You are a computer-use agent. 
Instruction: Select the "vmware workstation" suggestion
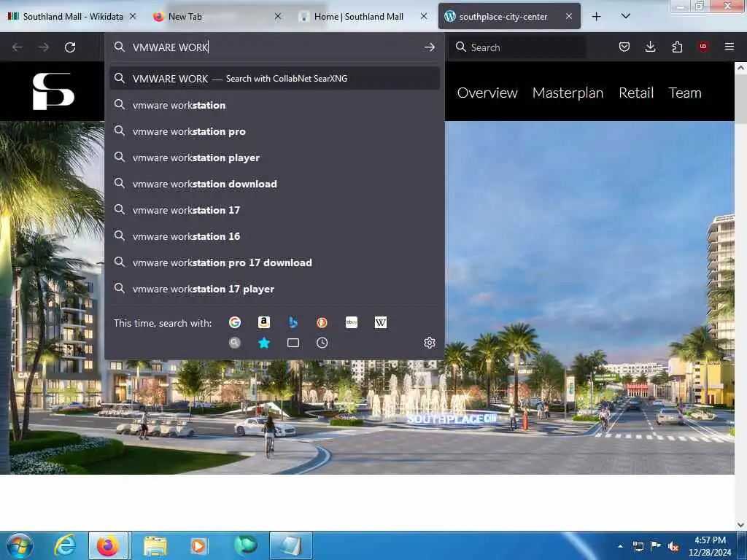[274, 105]
